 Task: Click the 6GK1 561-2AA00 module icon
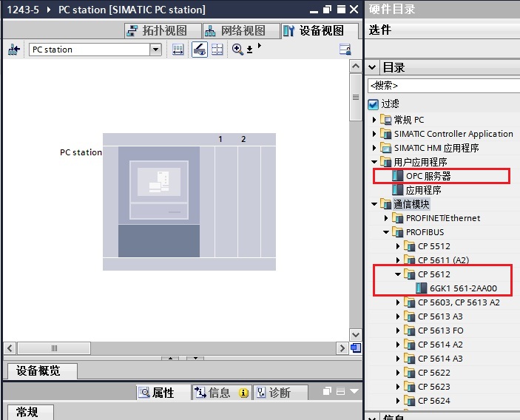pos(422,288)
